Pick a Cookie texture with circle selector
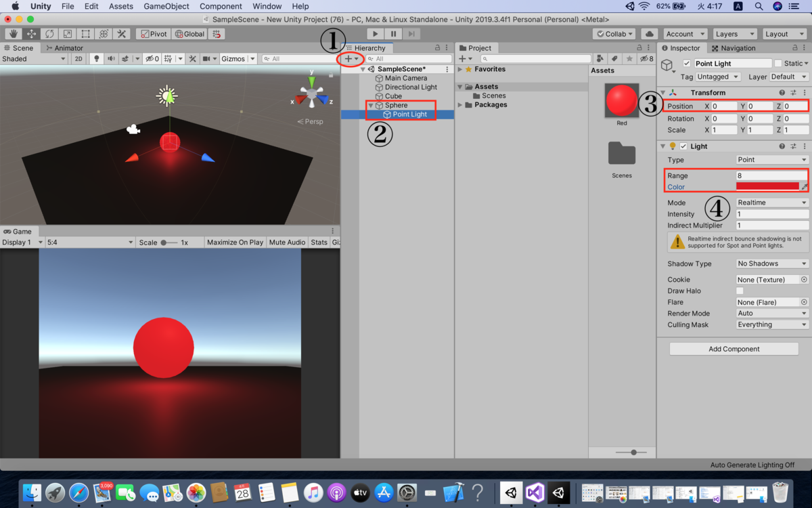The height and width of the screenshot is (508, 812). pyautogui.click(x=804, y=280)
